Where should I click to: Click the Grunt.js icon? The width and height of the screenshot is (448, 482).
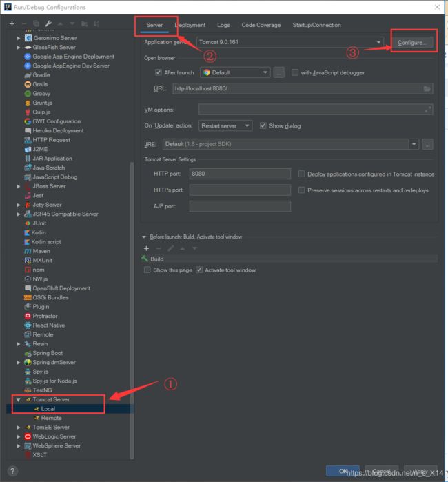(28, 103)
